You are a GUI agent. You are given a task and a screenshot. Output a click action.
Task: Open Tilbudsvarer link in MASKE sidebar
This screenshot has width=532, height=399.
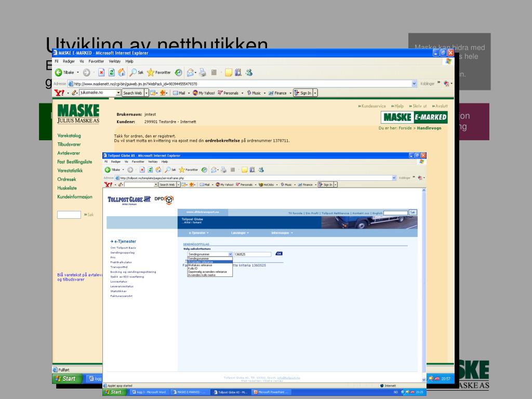(69, 144)
